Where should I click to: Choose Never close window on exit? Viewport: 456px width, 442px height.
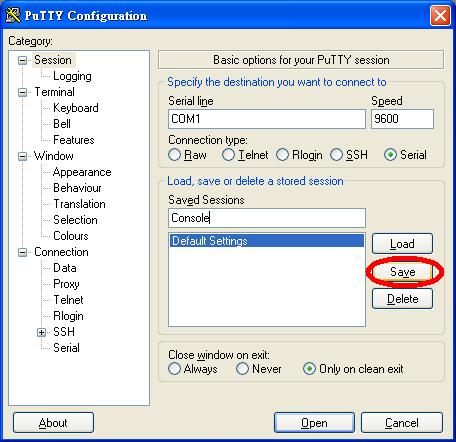242,369
